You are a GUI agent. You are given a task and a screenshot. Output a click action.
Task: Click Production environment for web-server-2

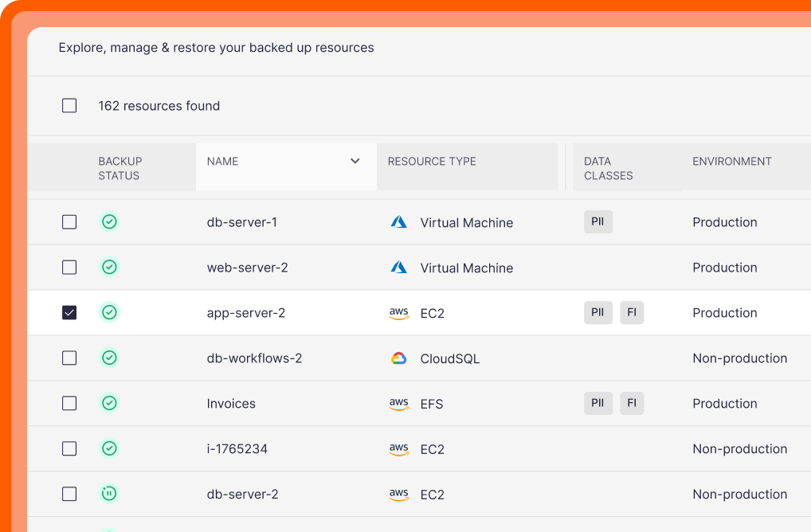(x=725, y=268)
